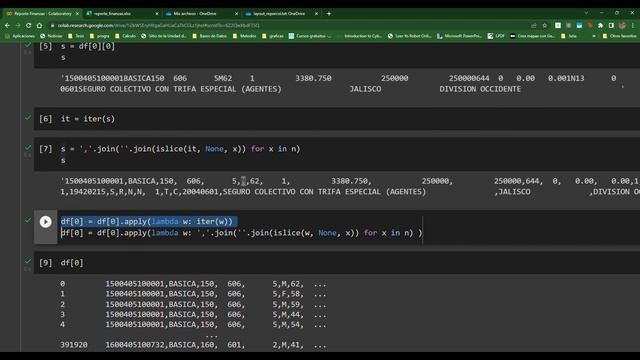Click output row 1 ending 5,F,58

click(x=193, y=294)
